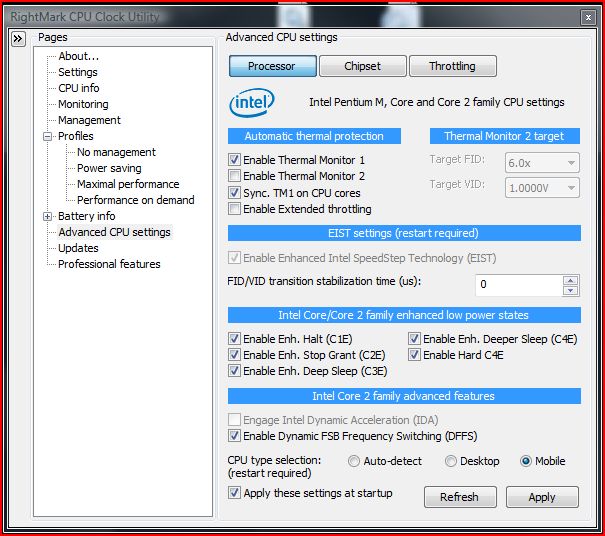Image resolution: width=605 pixels, height=536 pixels.
Task: Open the Management page
Action: pos(90,120)
